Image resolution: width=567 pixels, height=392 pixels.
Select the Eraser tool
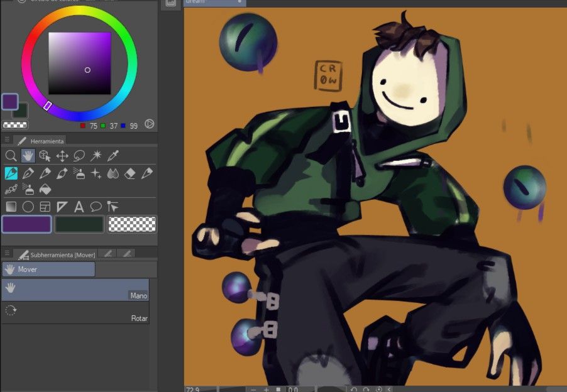pyautogui.click(x=130, y=173)
